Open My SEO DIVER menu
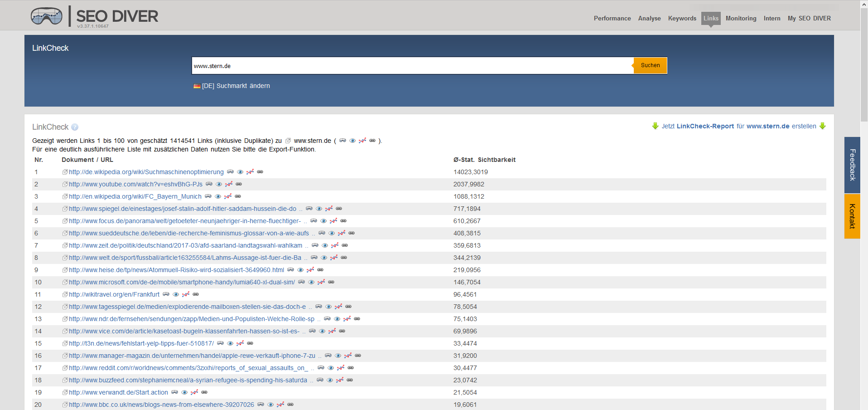 [x=809, y=19]
